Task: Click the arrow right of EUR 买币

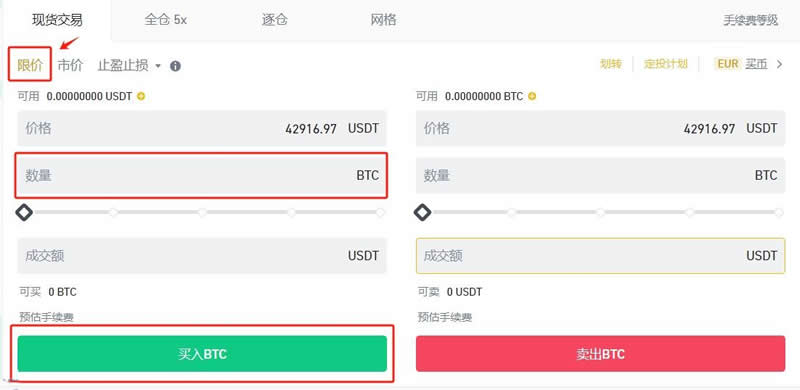Action: click(779, 64)
